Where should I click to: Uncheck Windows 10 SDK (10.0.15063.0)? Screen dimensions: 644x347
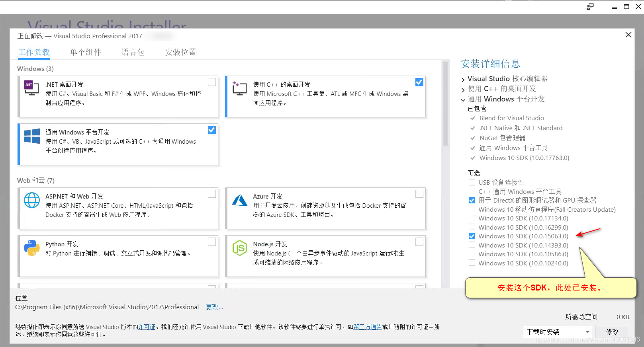(x=472, y=236)
